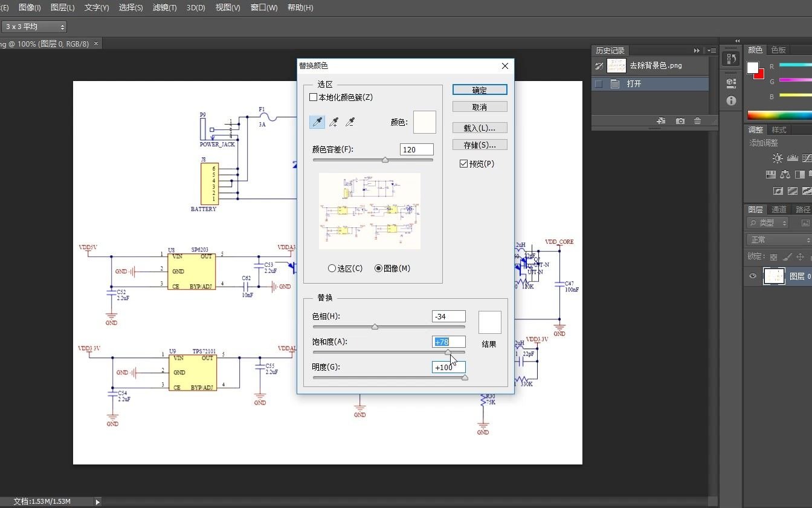
Task: Select the Add to Sample eyedropper
Action: click(333, 122)
